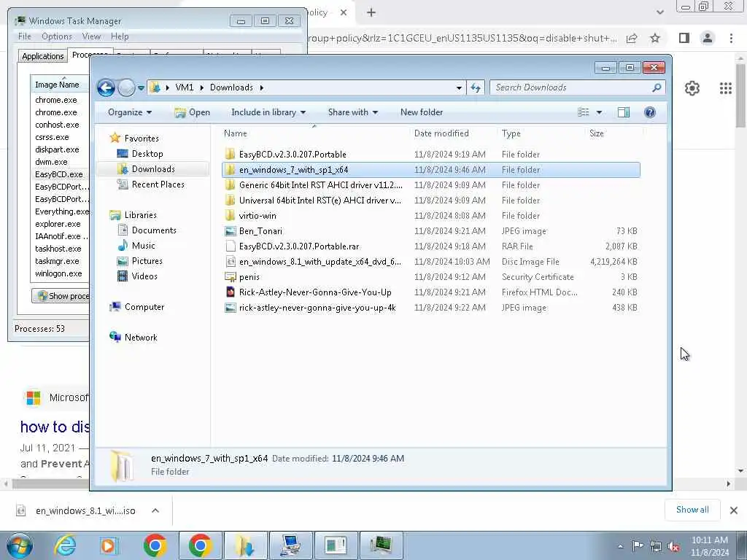Open Google apps grid in Chrome
747x560 pixels.
[x=726, y=88]
